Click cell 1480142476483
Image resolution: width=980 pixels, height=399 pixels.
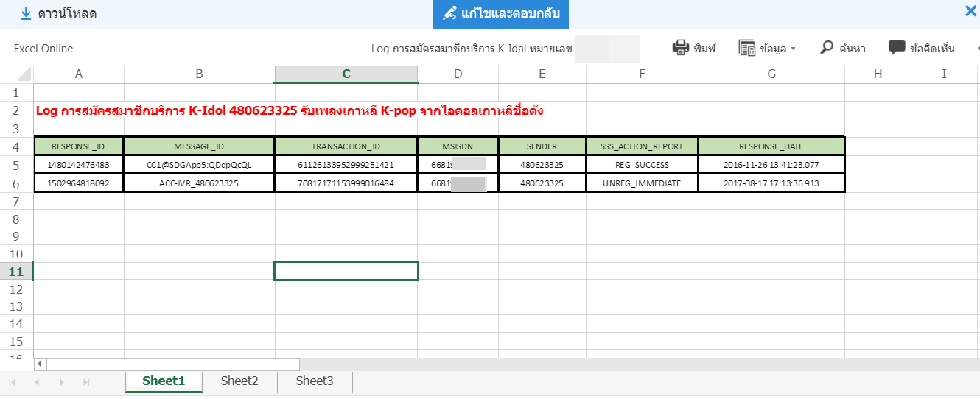78,165
